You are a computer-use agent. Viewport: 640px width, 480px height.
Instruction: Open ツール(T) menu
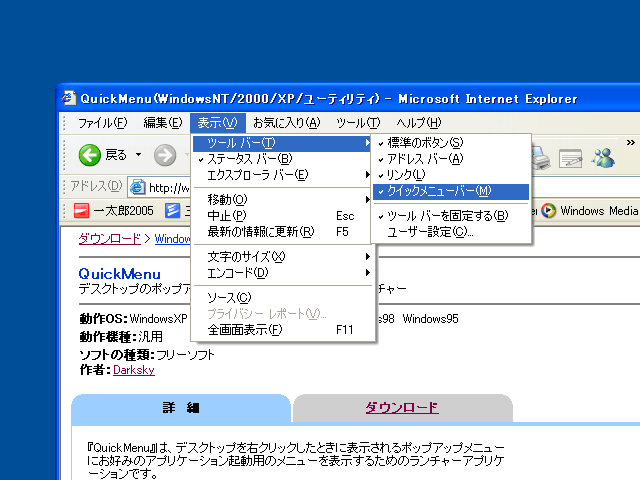(x=358, y=123)
